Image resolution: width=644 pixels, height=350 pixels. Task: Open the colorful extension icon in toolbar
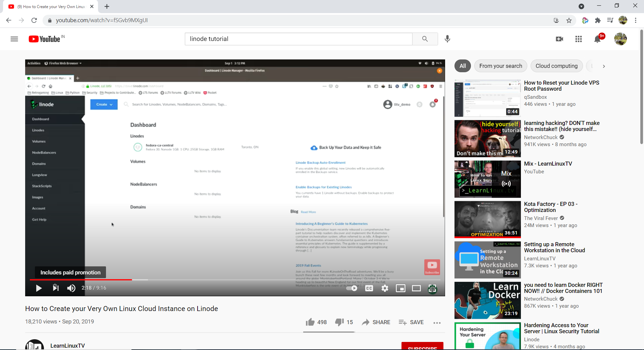(585, 20)
